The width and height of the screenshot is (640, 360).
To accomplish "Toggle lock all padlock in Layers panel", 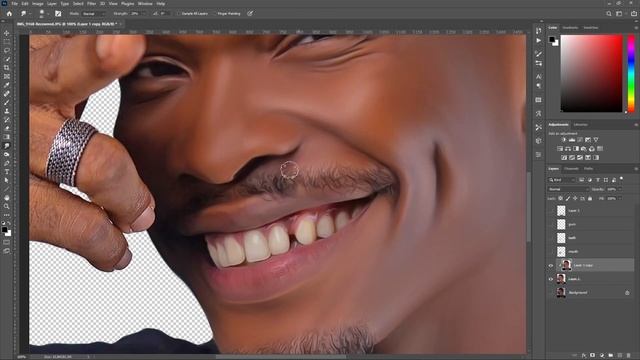I will [590, 198].
